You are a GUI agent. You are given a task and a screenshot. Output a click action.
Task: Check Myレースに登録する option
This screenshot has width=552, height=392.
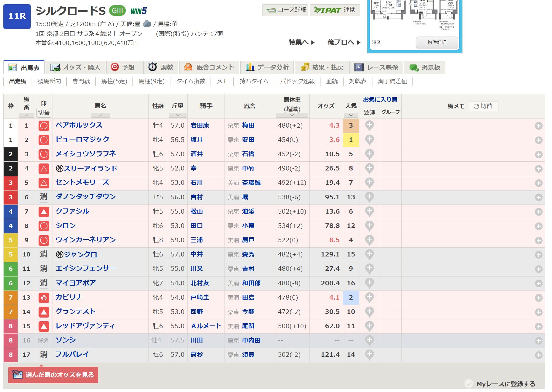[469, 384]
